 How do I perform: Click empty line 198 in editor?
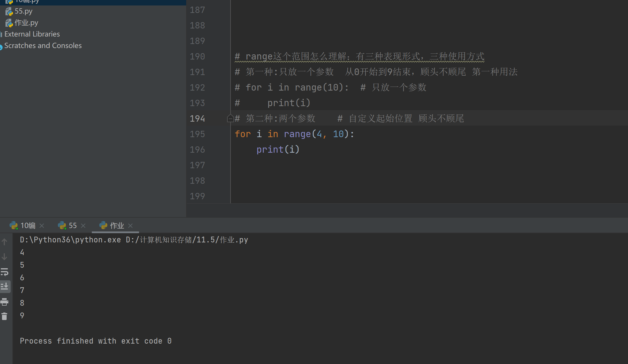point(429,181)
